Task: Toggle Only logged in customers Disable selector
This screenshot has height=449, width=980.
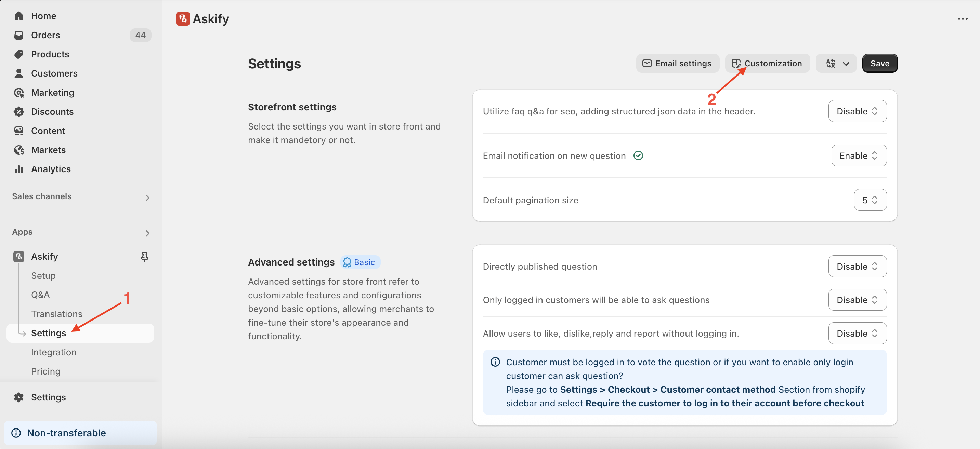Action: (x=857, y=300)
